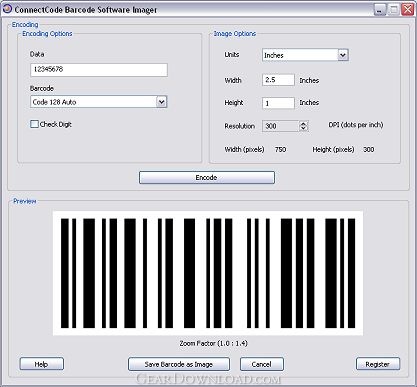Click the Image Options group label
Screen dimensions: 417x387
(x=235, y=34)
